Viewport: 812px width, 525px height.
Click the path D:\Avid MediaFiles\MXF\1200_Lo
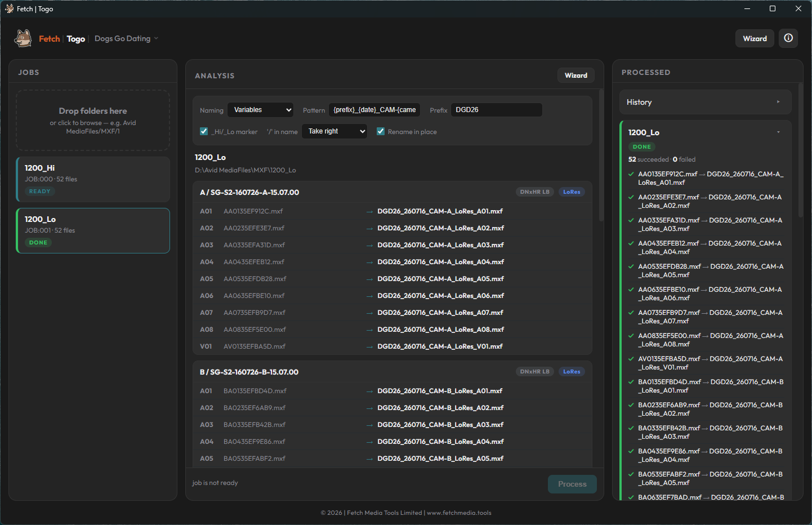click(x=245, y=170)
